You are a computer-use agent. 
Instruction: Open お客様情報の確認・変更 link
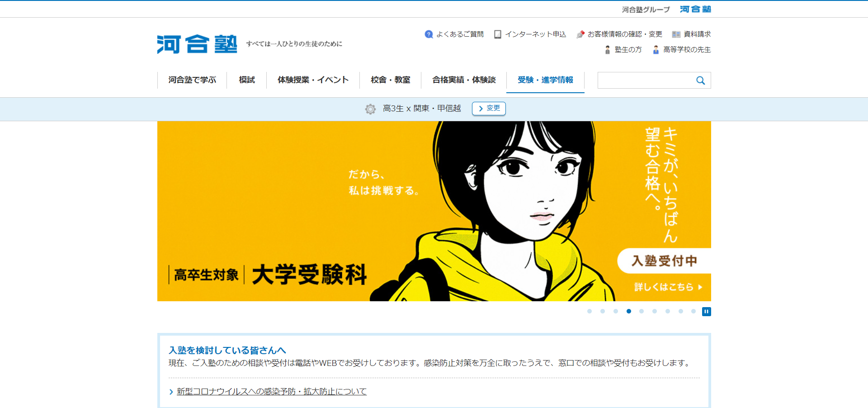point(625,34)
